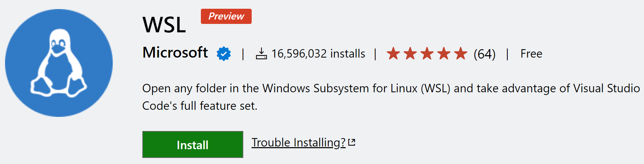The image size is (644, 164).
Task: Click the WSL extension title
Action: point(164,25)
